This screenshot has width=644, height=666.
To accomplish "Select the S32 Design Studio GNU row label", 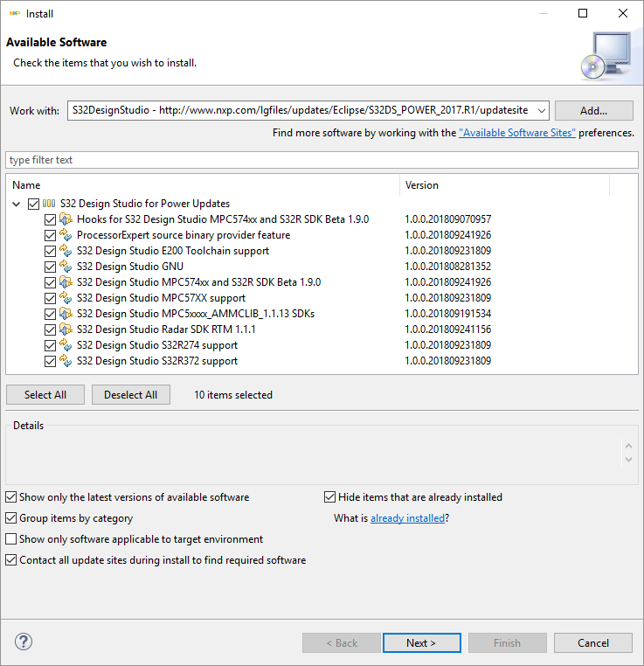I will 130,267.
